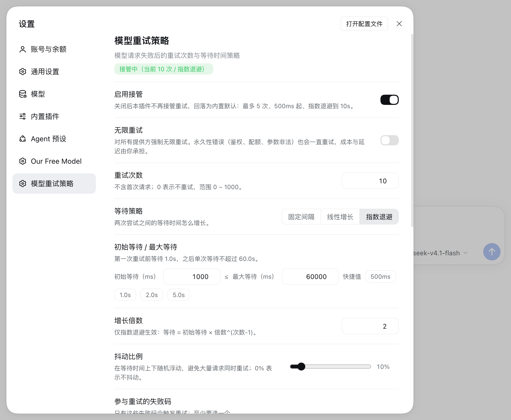Click the gear icon beside 通用设置
511x420 pixels.
tap(23, 72)
